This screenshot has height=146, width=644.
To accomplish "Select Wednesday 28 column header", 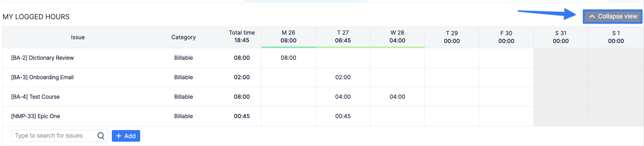I will [x=397, y=37].
